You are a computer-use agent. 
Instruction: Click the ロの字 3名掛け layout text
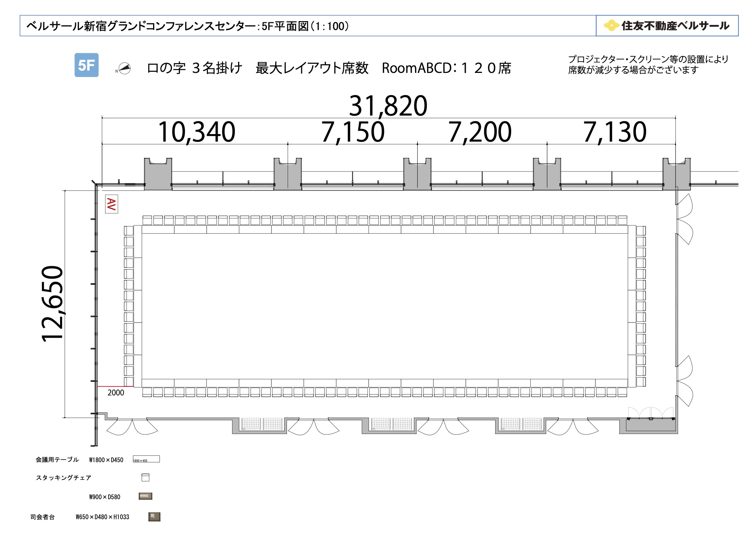(195, 68)
